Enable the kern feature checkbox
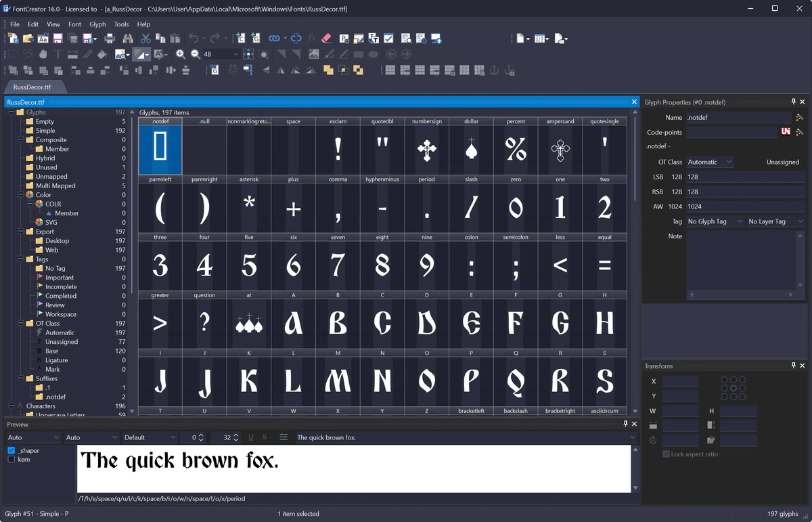 coord(11,460)
